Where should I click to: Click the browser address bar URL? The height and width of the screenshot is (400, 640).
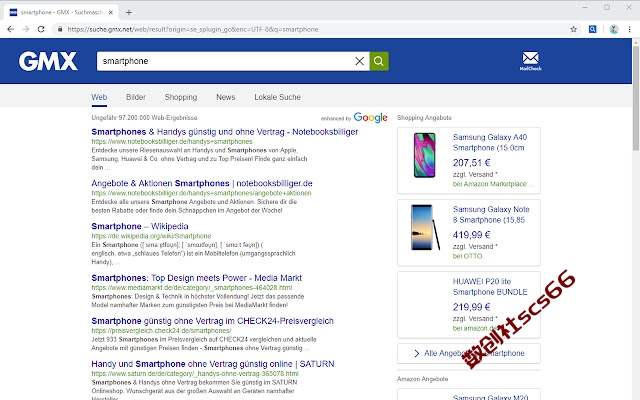[193, 29]
